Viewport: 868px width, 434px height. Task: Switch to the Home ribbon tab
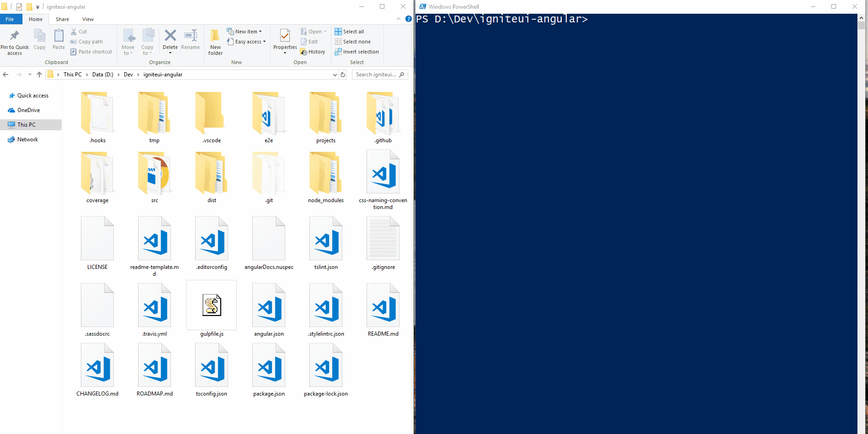pos(36,19)
